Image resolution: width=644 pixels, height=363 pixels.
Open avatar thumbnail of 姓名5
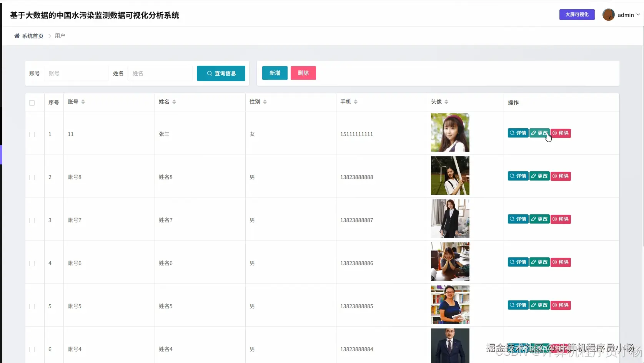pyautogui.click(x=450, y=305)
